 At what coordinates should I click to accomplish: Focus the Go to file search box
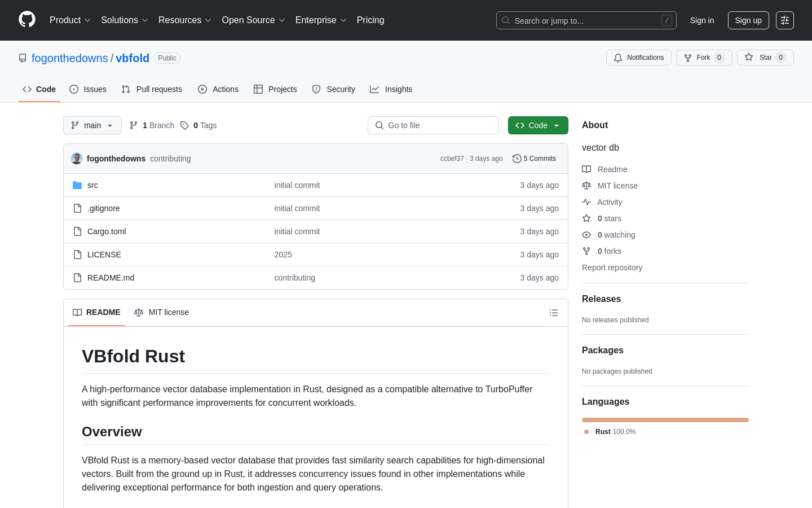coord(433,125)
